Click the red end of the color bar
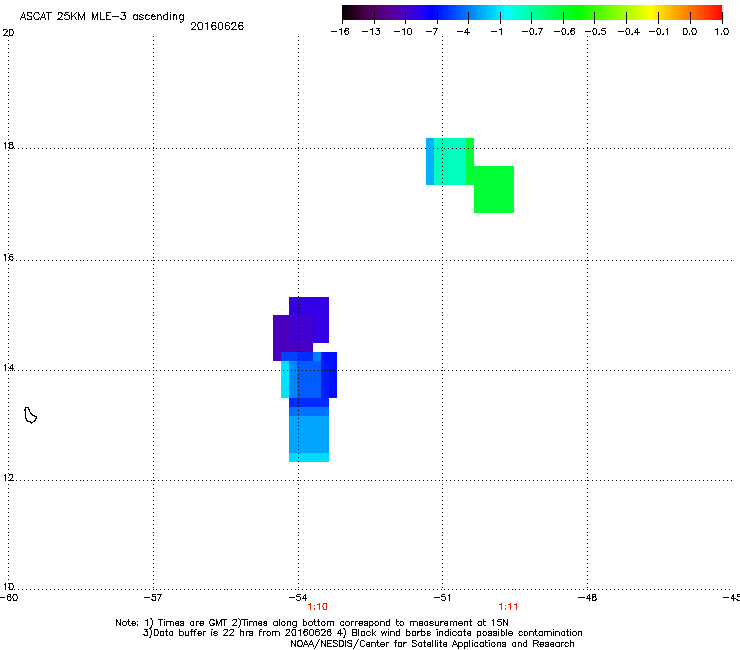 pyautogui.click(x=715, y=13)
